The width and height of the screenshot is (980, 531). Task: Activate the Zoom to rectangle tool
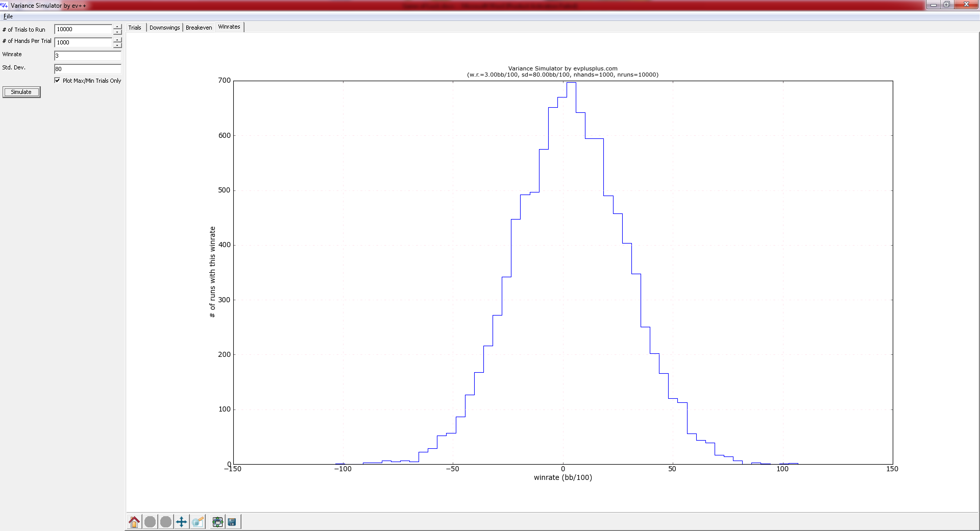pyautogui.click(x=198, y=522)
